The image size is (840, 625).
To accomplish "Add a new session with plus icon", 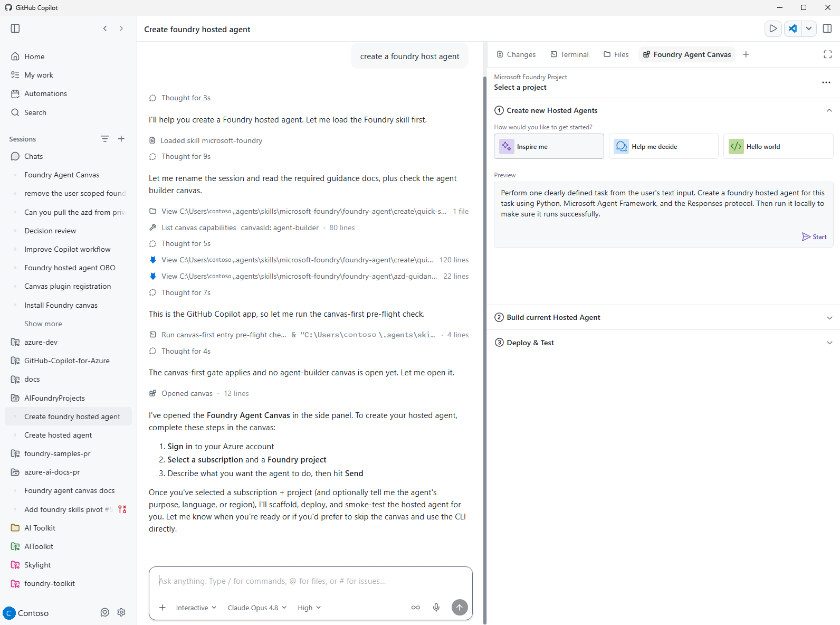I will (x=121, y=139).
